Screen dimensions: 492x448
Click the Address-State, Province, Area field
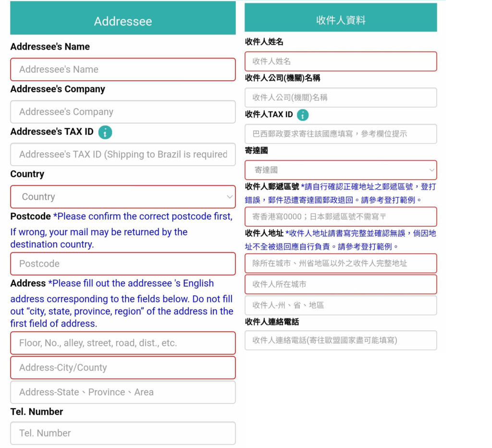point(123,392)
